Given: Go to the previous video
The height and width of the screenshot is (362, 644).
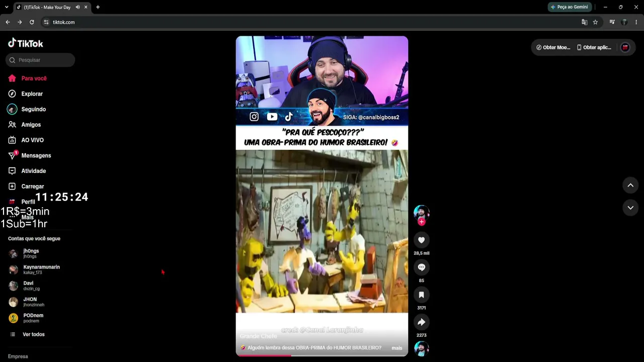Looking at the screenshot, I should [x=630, y=186].
